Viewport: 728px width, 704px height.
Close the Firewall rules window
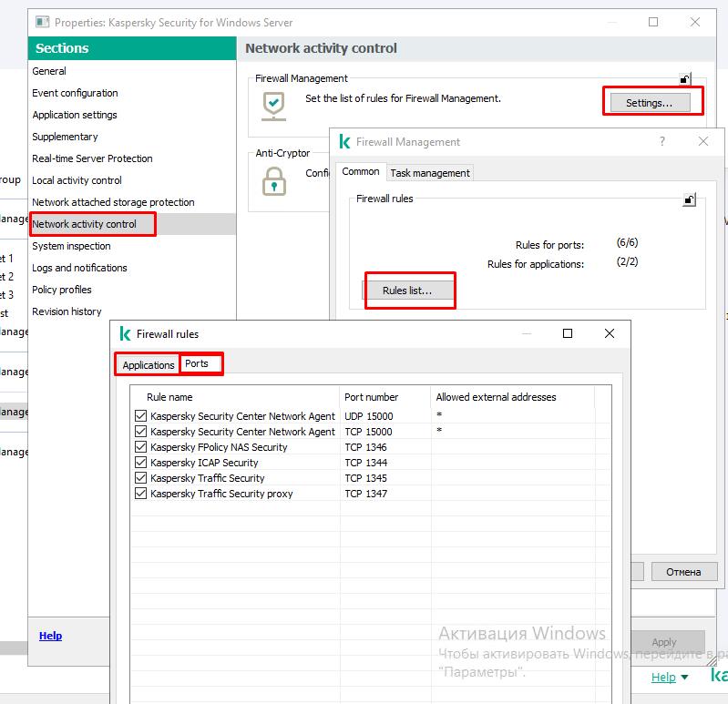click(610, 333)
